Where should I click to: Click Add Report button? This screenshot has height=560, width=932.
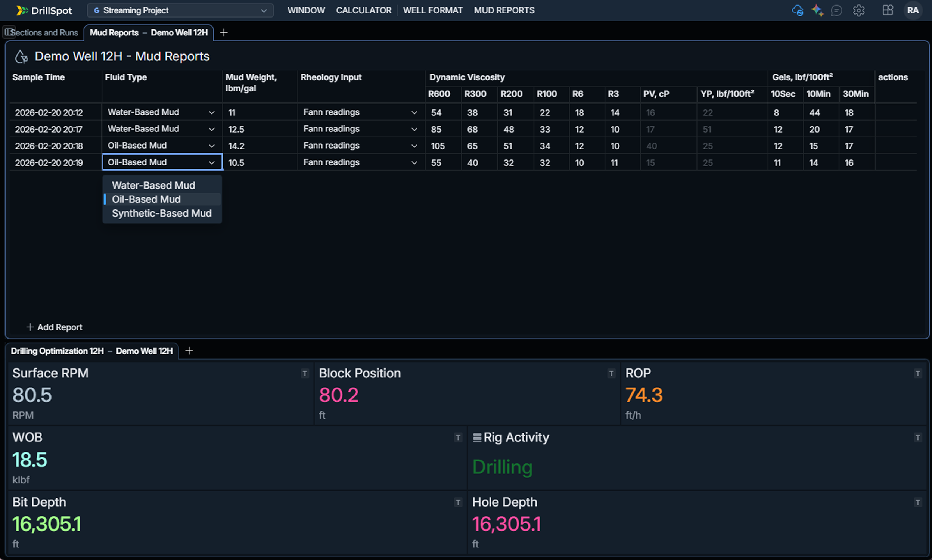[55, 327]
